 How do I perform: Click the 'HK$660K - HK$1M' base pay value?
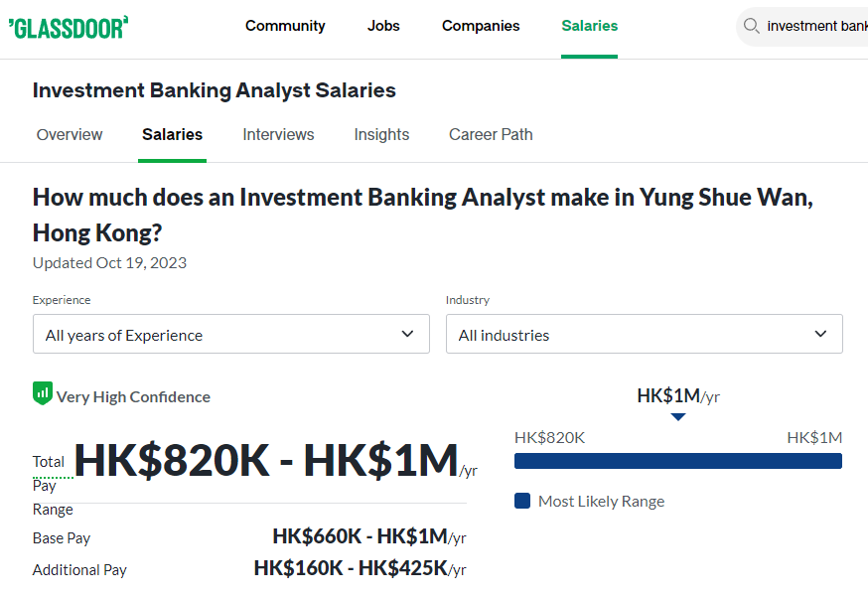tap(360, 536)
